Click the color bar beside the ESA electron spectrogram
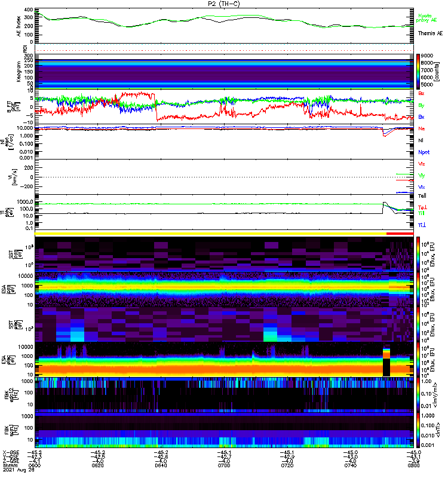 click(418, 360)
